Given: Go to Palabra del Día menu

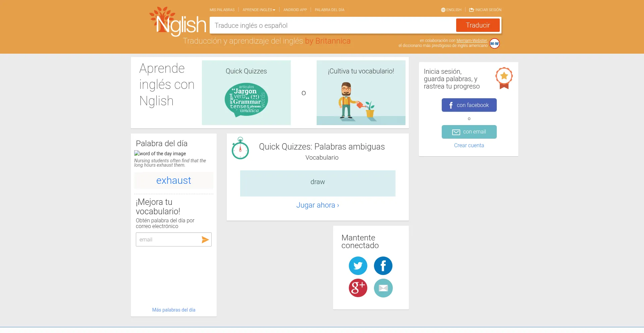Looking at the screenshot, I should click(x=329, y=10).
